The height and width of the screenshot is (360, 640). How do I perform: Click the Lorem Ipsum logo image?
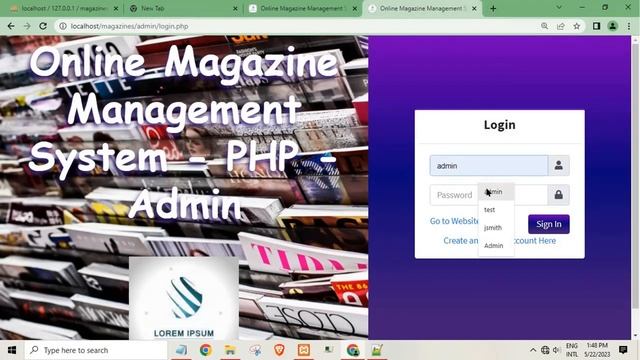click(184, 298)
